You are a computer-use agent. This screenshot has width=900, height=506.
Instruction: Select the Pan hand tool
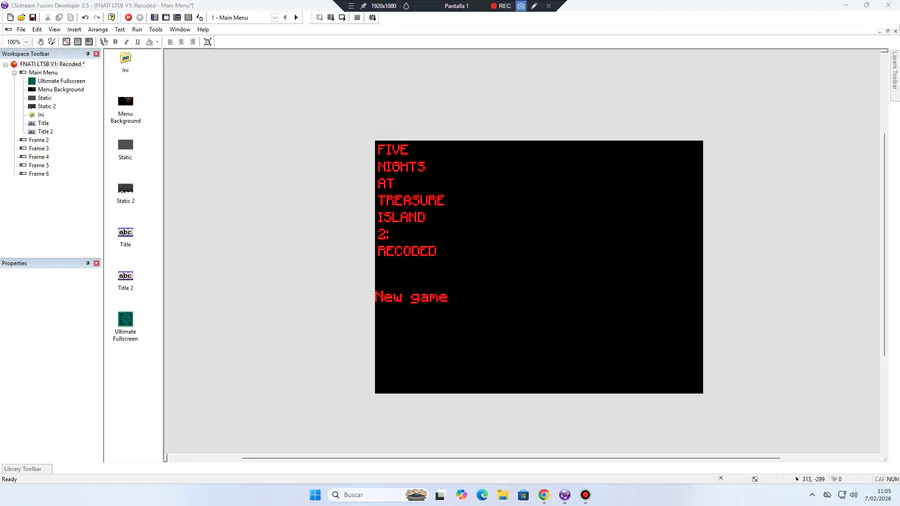pos(40,42)
